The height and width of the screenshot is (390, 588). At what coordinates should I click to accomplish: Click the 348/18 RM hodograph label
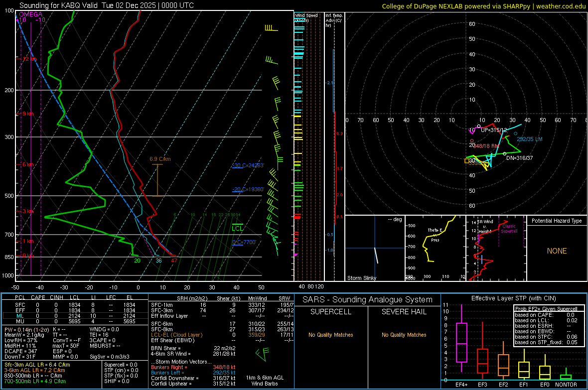point(486,146)
